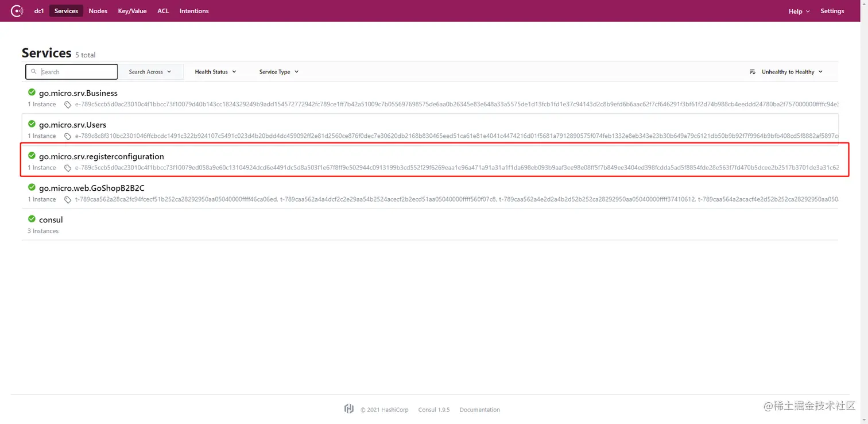This screenshot has height=424, width=868.
Task: Click '1 Instance' under go.micro.web.GoShopB2B2C
Action: (42, 199)
